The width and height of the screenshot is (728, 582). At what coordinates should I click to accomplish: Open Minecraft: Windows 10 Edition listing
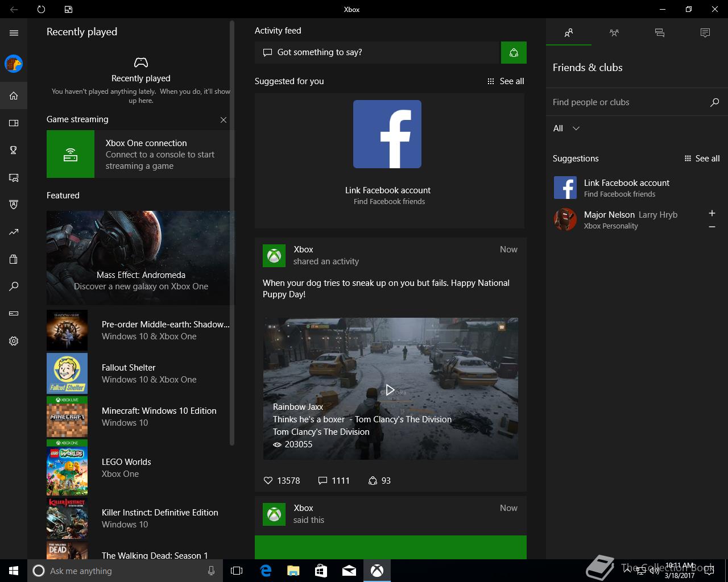tap(138, 417)
